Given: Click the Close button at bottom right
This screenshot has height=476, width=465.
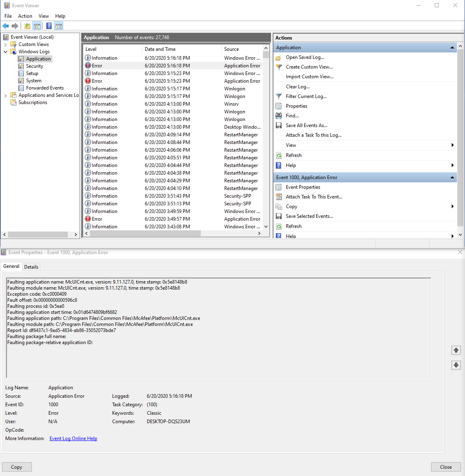Looking at the screenshot, I should click(x=446, y=467).
